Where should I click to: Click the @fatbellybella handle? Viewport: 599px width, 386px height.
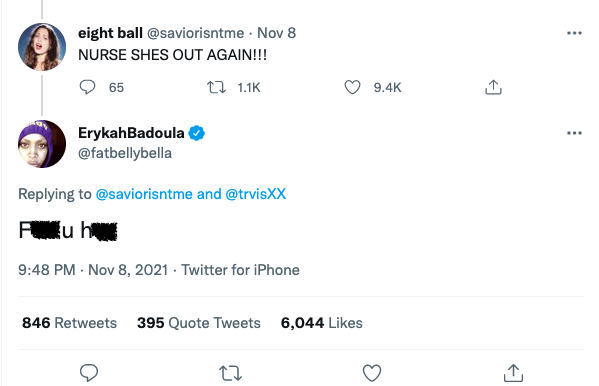pyautogui.click(x=125, y=153)
